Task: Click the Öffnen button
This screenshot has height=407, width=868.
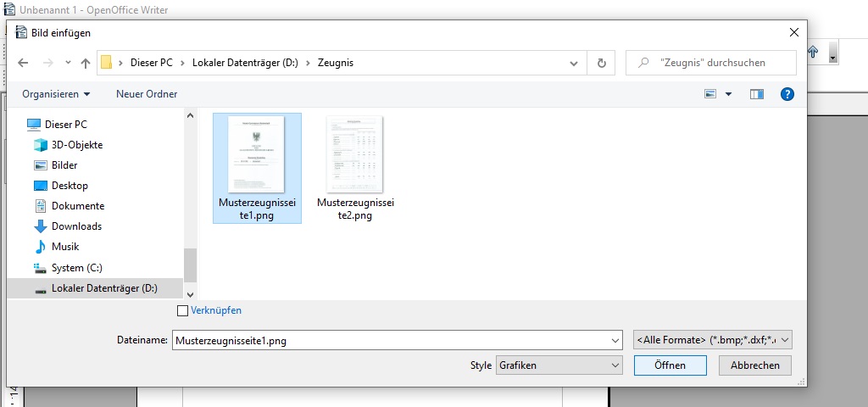Action: click(670, 365)
